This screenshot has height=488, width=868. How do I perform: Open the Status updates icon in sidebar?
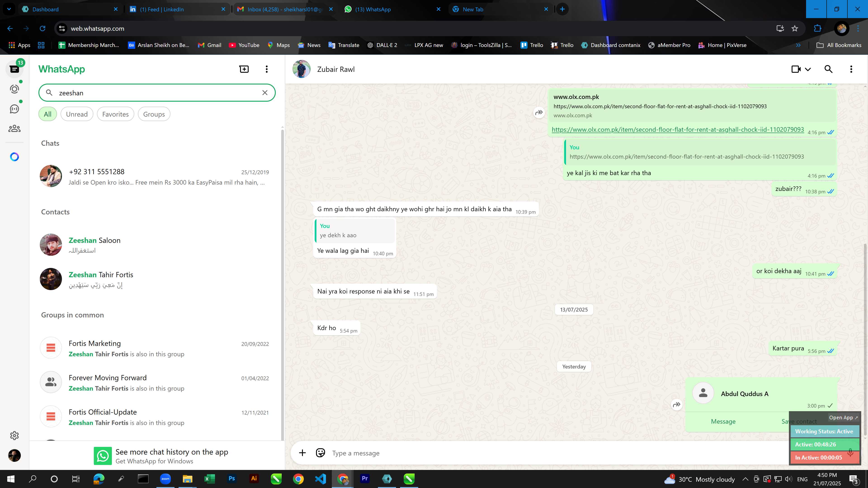[14, 89]
